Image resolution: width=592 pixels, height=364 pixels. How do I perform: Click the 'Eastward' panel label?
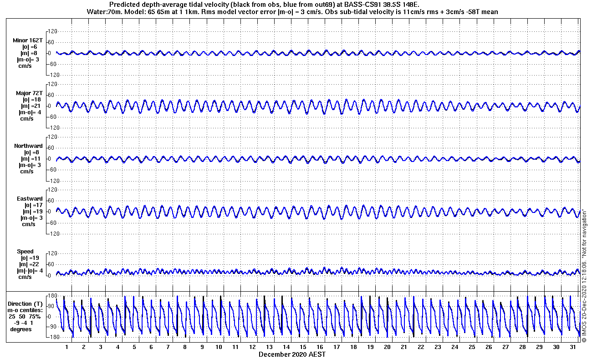click(30, 199)
